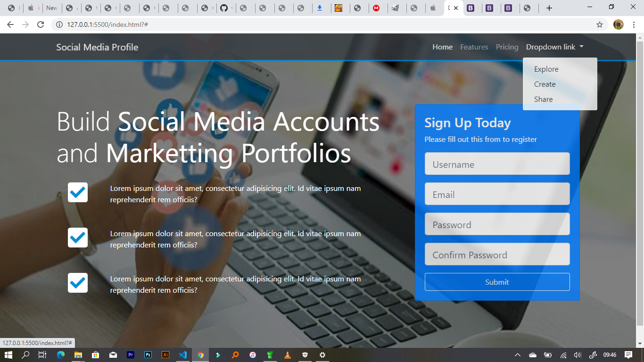Screen dimensions: 644x362
Task: Open VLC media player taskbar icon
Action: (288, 355)
